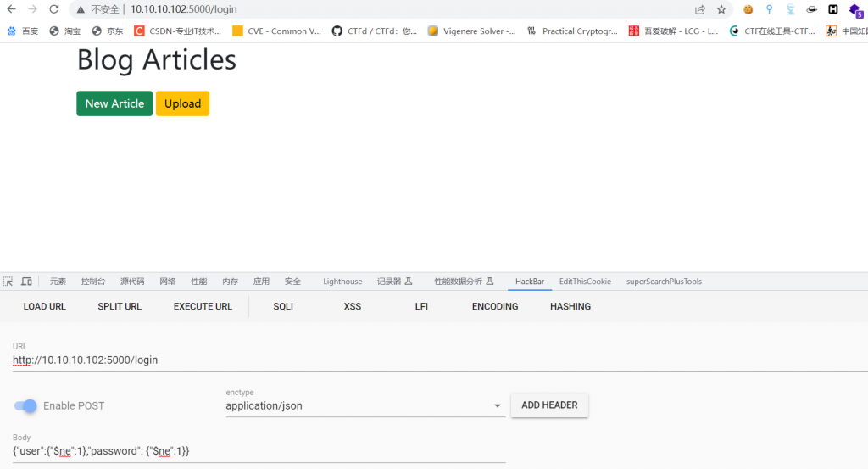Expand the enctype application/json dropdown
The height and width of the screenshot is (469, 868).
point(497,406)
